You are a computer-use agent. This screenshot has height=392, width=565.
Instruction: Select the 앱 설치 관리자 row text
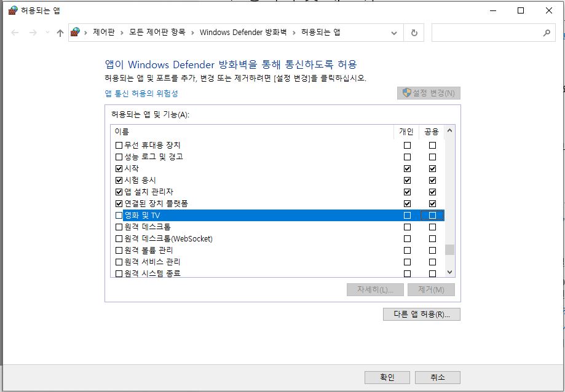149,192
